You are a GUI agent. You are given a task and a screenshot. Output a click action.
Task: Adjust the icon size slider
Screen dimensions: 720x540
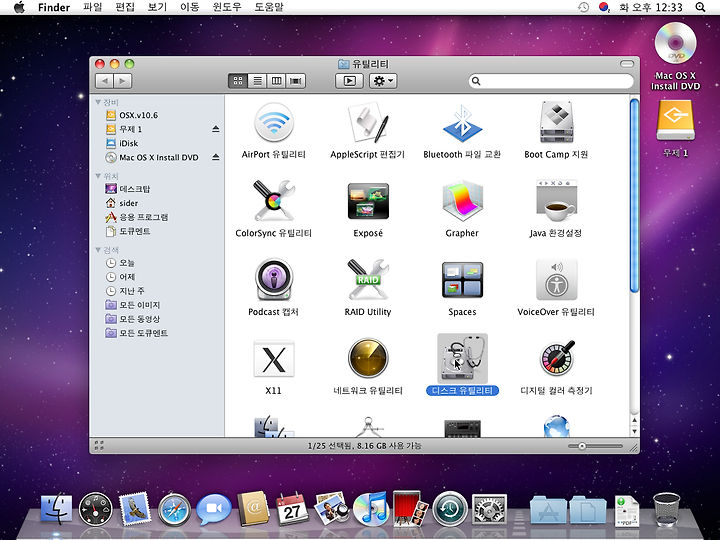(x=581, y=446)
